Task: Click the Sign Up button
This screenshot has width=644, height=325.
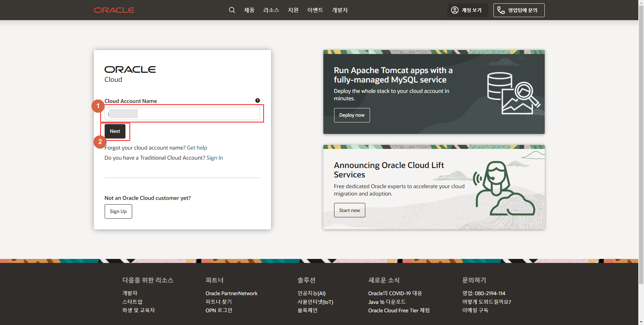Action: click(118, 211)
